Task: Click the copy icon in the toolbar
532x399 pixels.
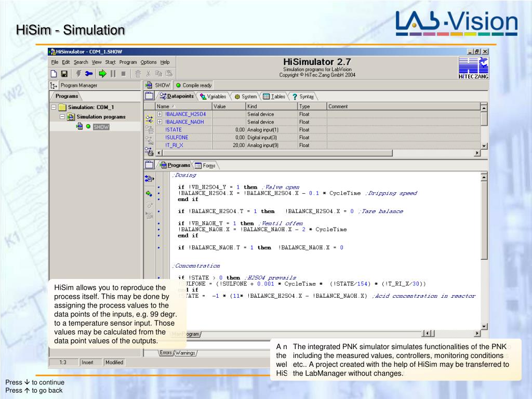Action: 158,74
